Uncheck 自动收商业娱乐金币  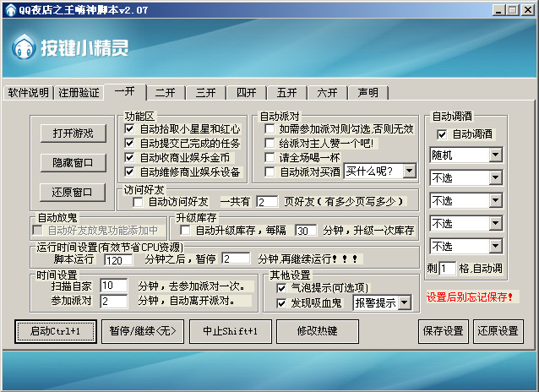click(129, 157)
